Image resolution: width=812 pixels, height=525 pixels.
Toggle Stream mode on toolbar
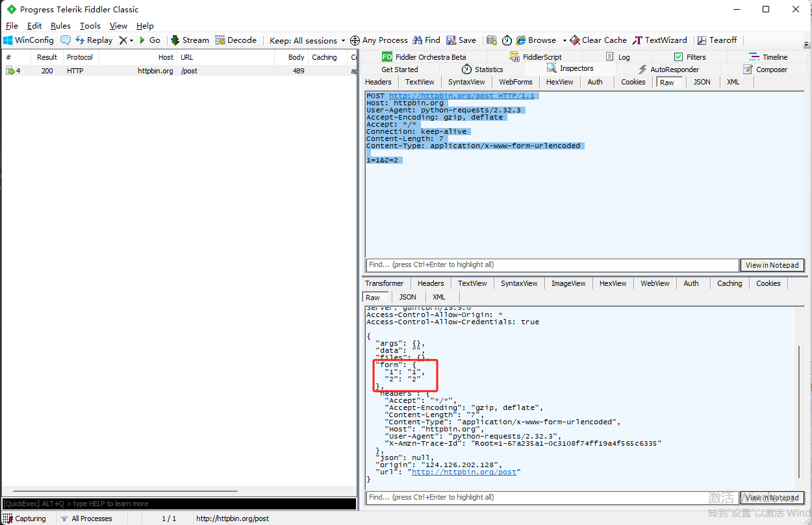190,40
